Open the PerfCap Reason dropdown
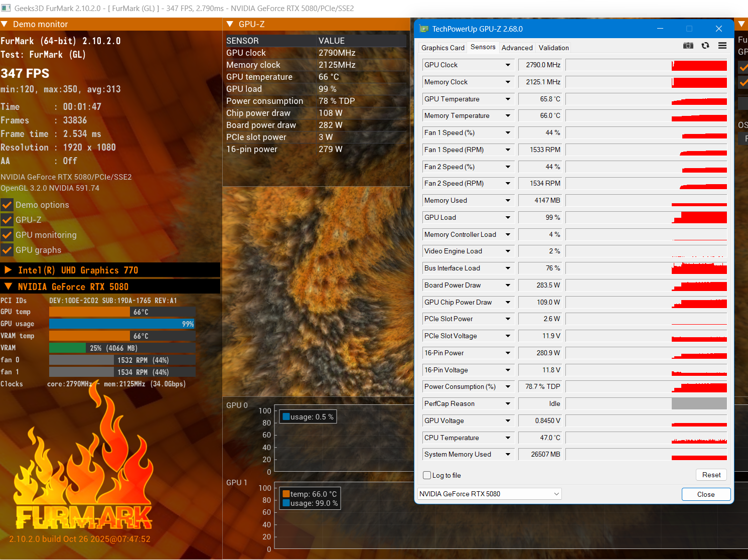Viewport: 748px width, 560px height. (x=508, y=403)
